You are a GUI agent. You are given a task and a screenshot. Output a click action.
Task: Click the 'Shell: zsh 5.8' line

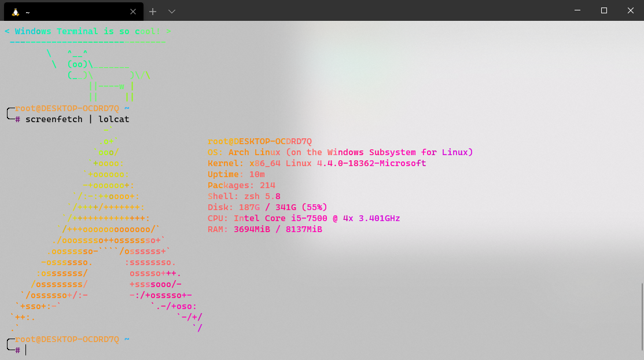(x=244, y=196)
